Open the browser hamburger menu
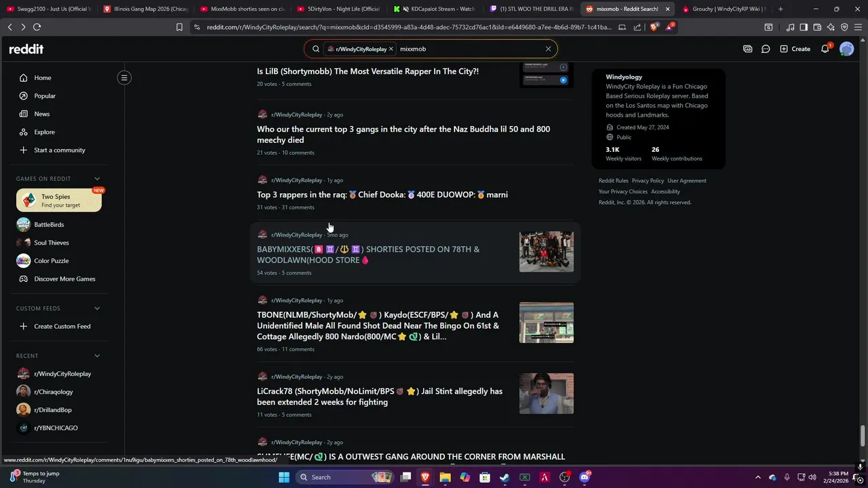 [x=858, y=27]
